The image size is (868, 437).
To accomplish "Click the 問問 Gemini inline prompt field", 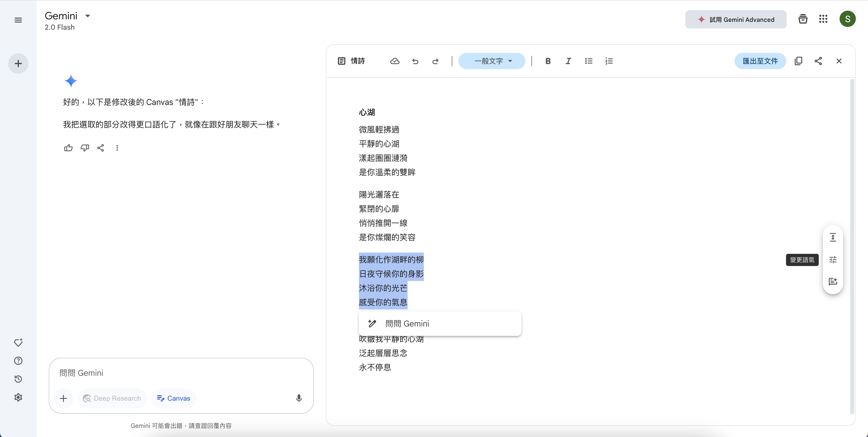I will 440,324.
